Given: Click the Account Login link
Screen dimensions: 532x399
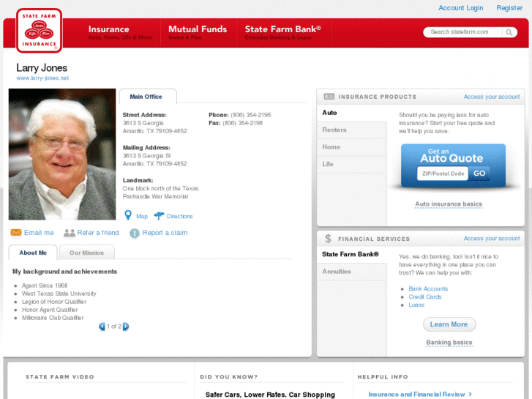Looking at the screenshot, I should (460, 8).
